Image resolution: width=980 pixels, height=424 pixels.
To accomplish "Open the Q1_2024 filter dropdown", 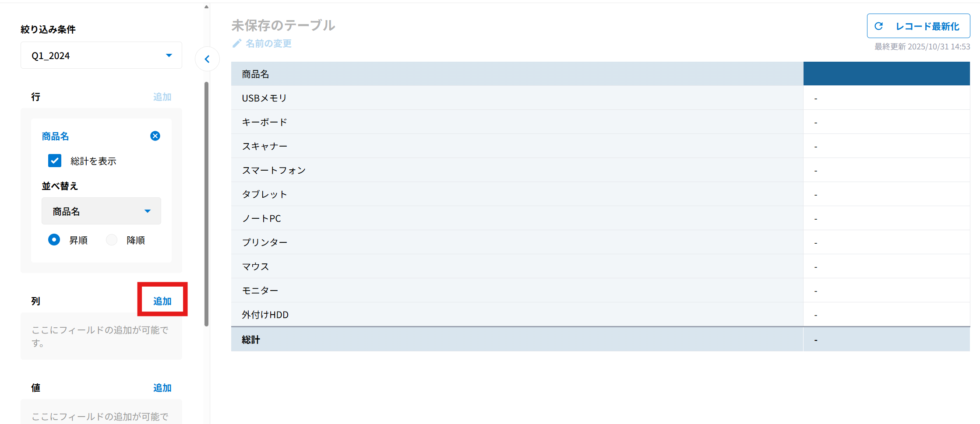I will 101,56.
